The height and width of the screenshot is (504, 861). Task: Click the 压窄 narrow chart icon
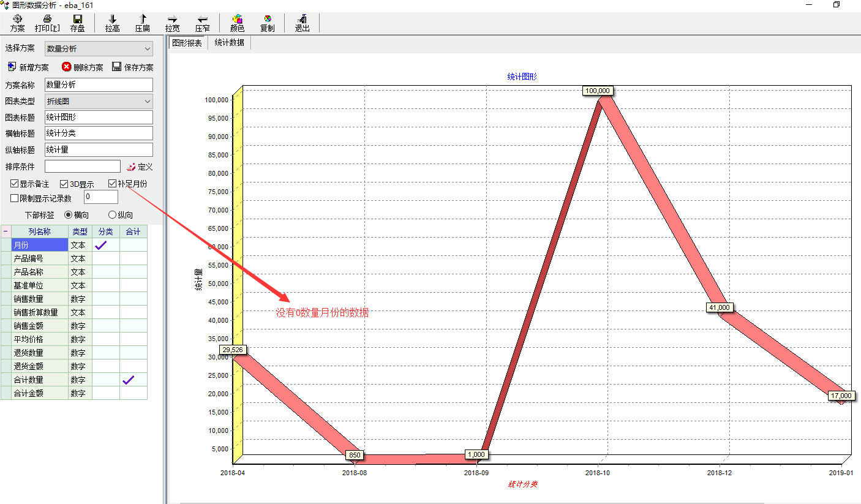(202, 20)
